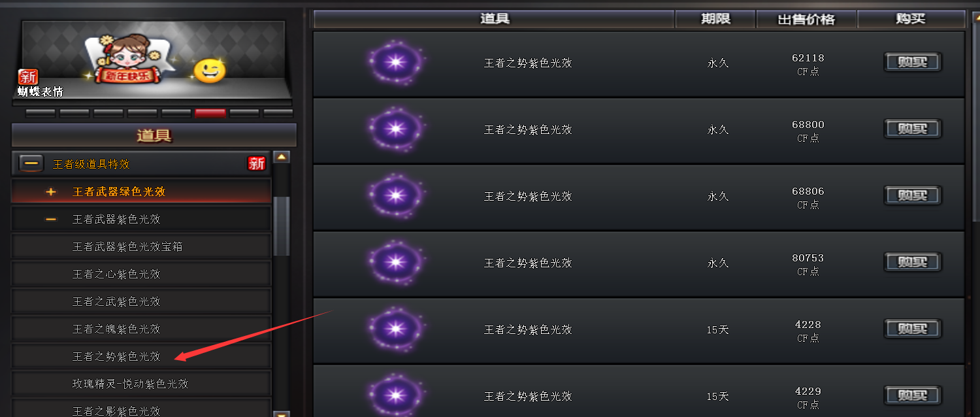Click the purple glow icon priced 68800

(x=395, y=129)
